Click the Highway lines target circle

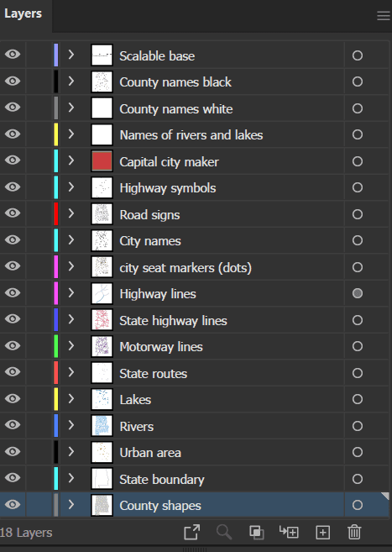[x=358, y=293]
